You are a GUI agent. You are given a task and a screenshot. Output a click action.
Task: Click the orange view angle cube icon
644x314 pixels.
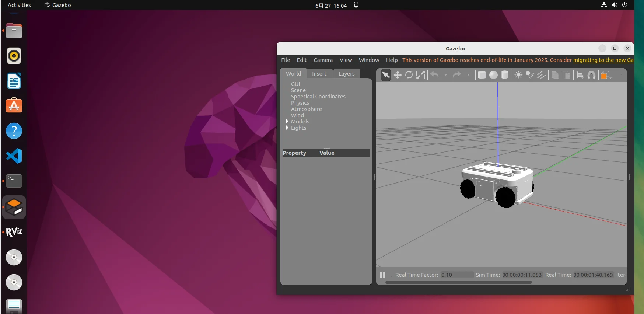605,76
